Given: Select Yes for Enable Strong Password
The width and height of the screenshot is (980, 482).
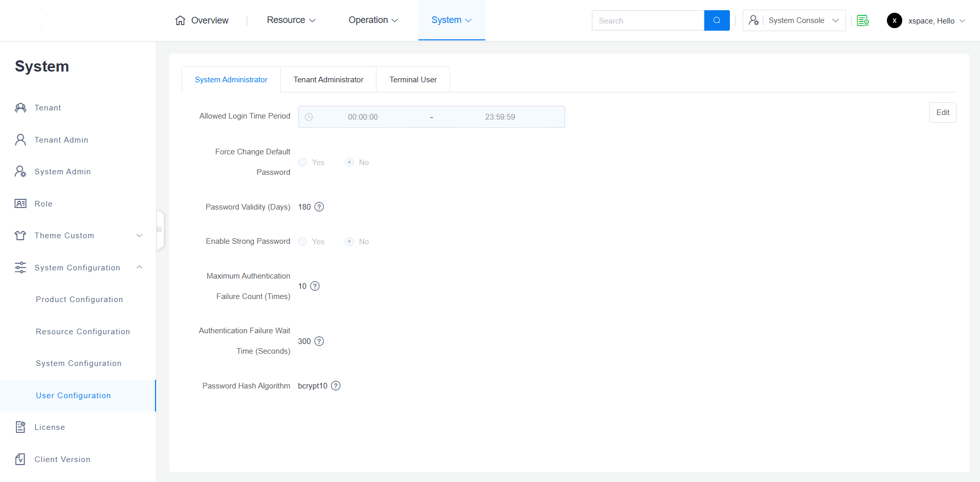Looking at the screenshot, I should tap(303, 242).
